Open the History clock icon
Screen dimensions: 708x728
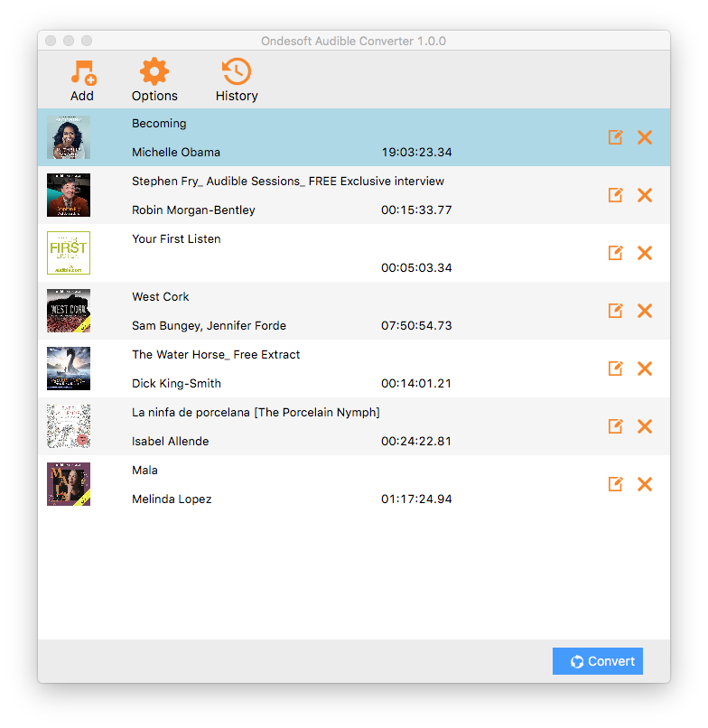pos(237,71)
